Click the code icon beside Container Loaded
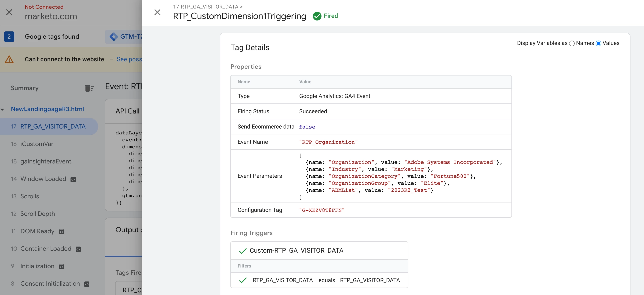This screenshot has width=644, height=295. pyautogui.click(x=78, y=249)
